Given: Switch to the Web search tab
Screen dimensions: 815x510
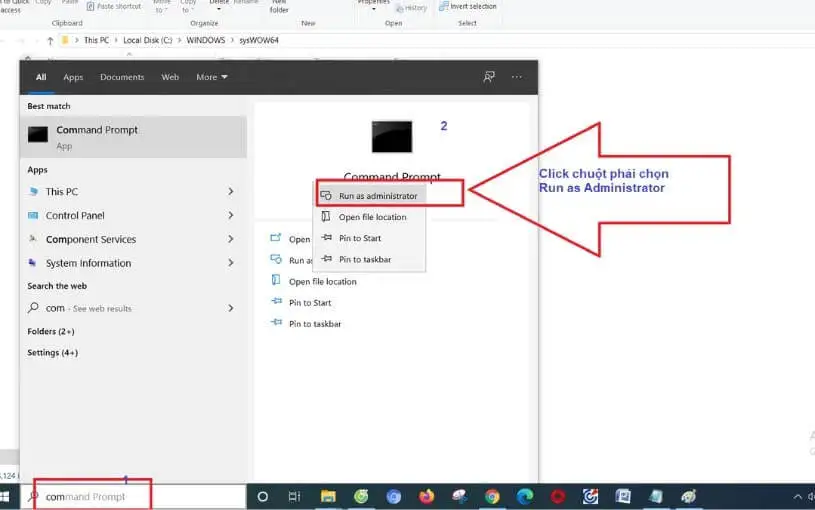Looking at the screenshot, I should coord(170,77).
